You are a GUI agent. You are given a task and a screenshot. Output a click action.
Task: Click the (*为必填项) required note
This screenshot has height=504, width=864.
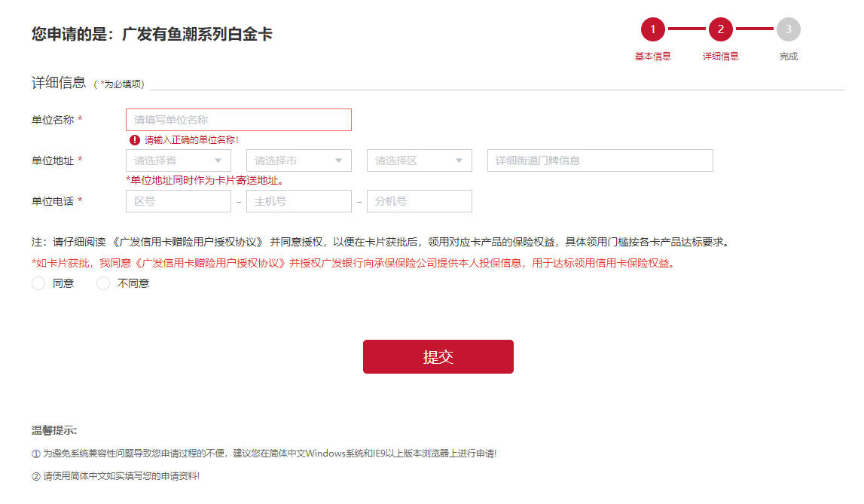coord(119,84)
